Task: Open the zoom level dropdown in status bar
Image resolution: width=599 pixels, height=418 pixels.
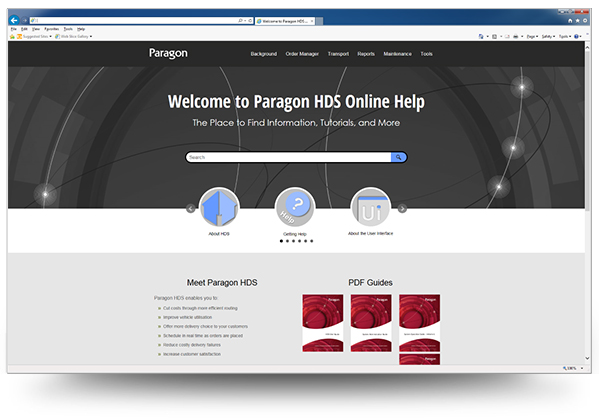Action: click(582, 368)
